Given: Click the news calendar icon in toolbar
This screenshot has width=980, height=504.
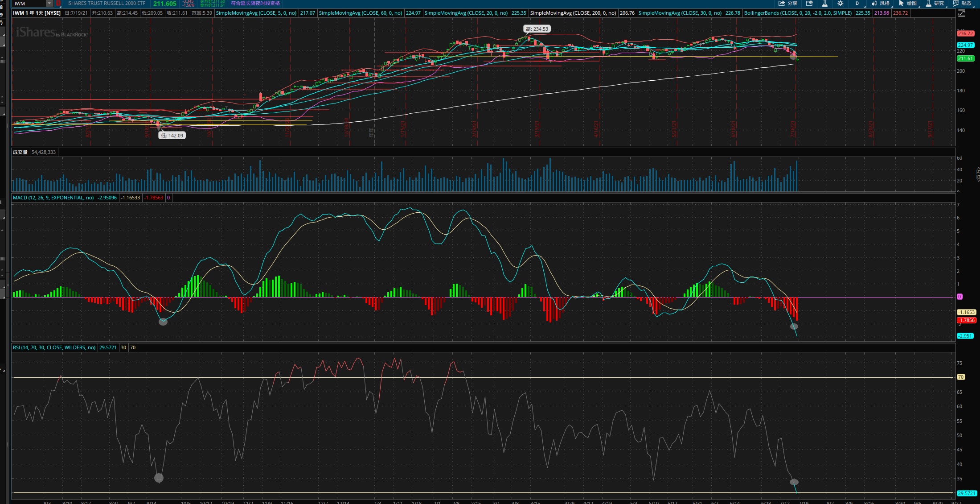Looking at the screenshot, I should [x=809, y=3].
